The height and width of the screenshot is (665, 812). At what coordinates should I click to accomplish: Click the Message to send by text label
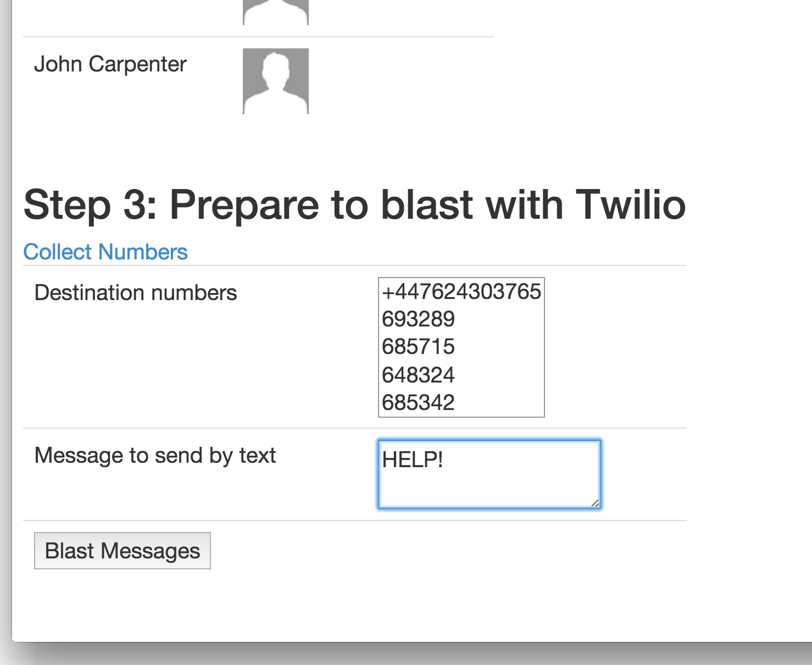(x=155, y=455)
